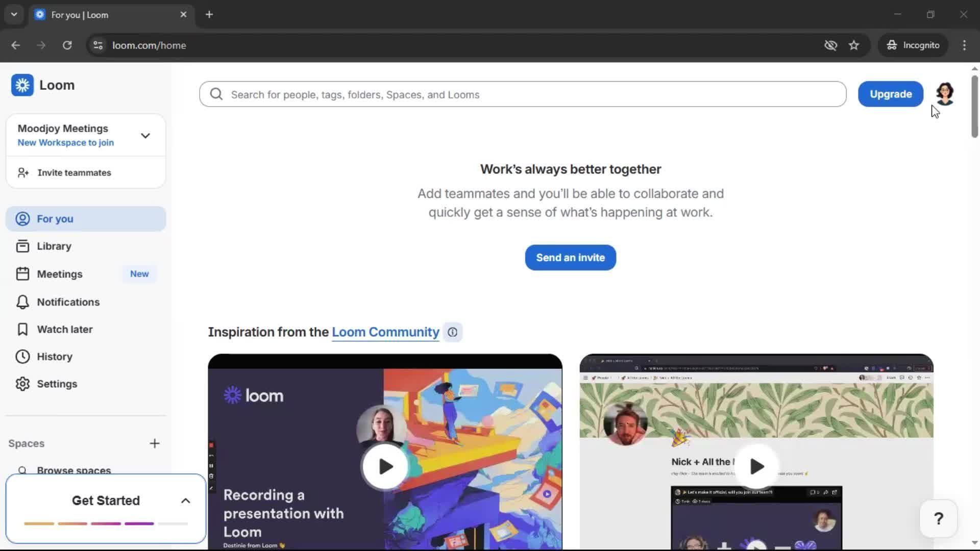Click the info icon beside Loom Community

click(452, 333)
